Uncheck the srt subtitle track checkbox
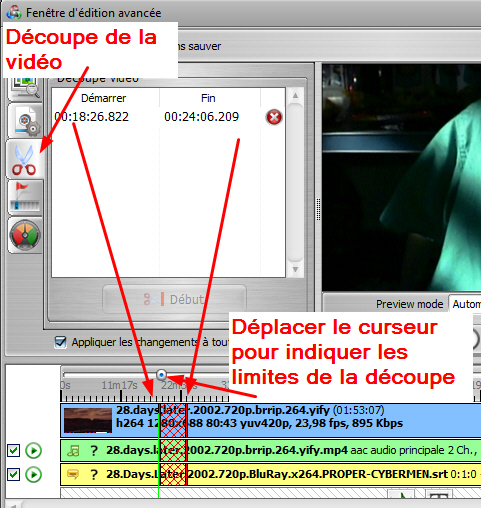This screenshot has height=508, width=481. coord(14,474)
